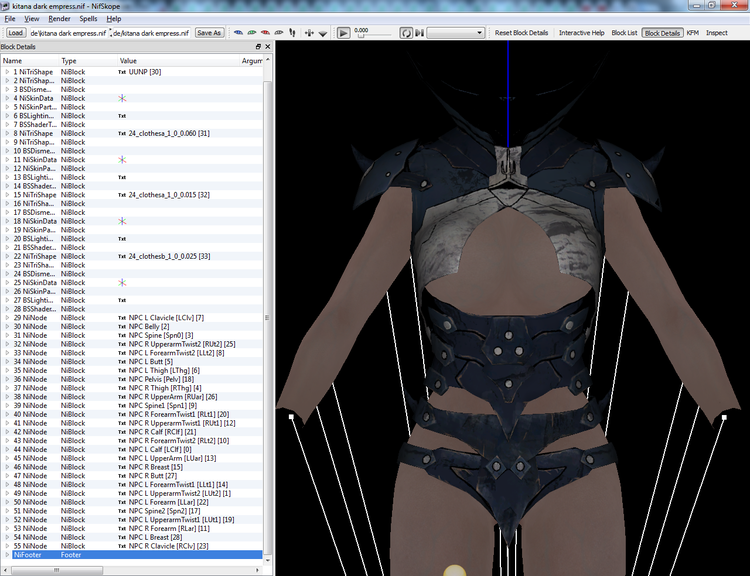Sort by the Value column header

click(x=179, y=61)
